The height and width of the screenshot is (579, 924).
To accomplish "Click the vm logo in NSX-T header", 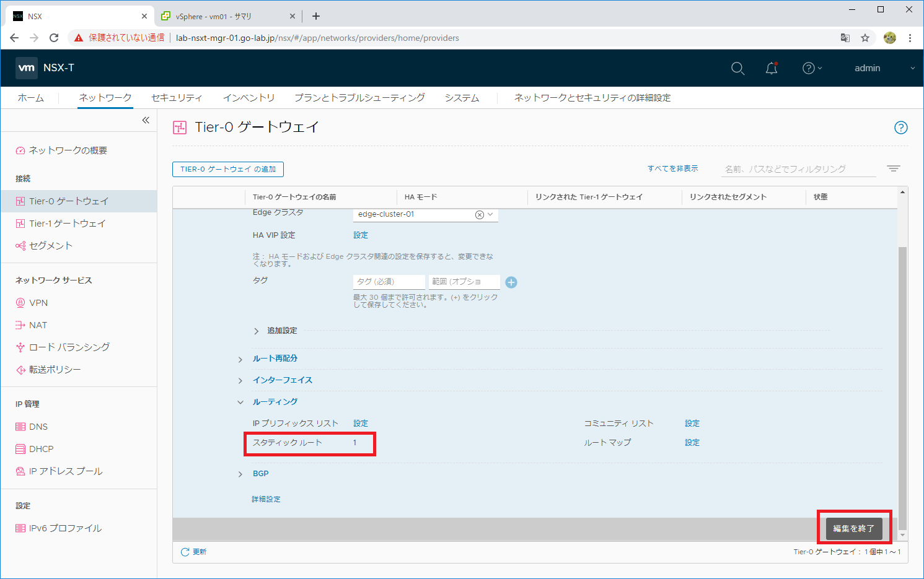I will [x=27, y=68].
